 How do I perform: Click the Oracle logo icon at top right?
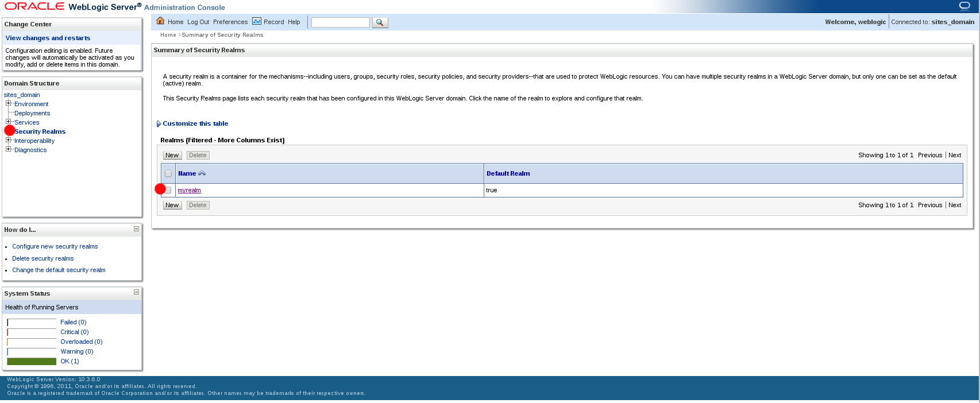coord(964,6)
